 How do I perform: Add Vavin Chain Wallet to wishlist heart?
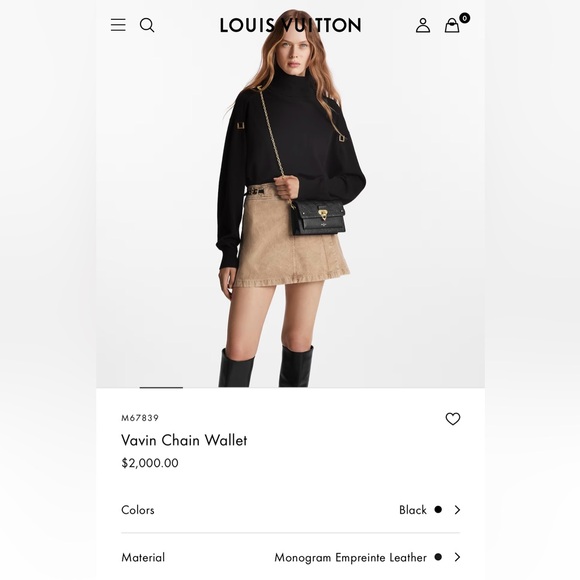(x=453, y=419)
